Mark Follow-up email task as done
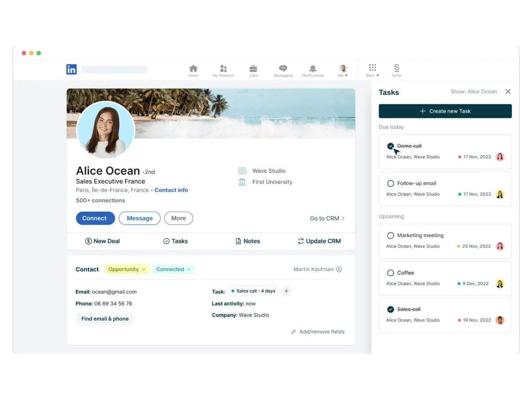Image resolution: width=532 pixels, height=399 pixels. pyautogui.click(x=391, y=184)
